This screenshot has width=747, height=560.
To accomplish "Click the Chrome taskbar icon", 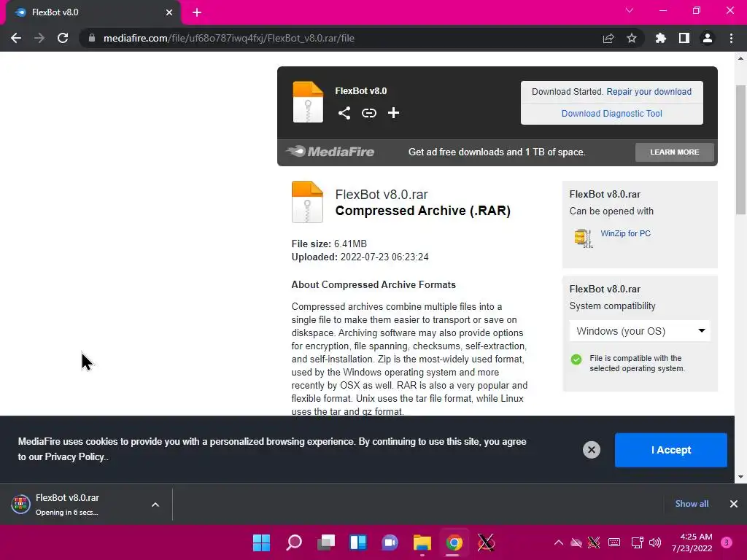I will pyautogui.click(x=454, y=542).
